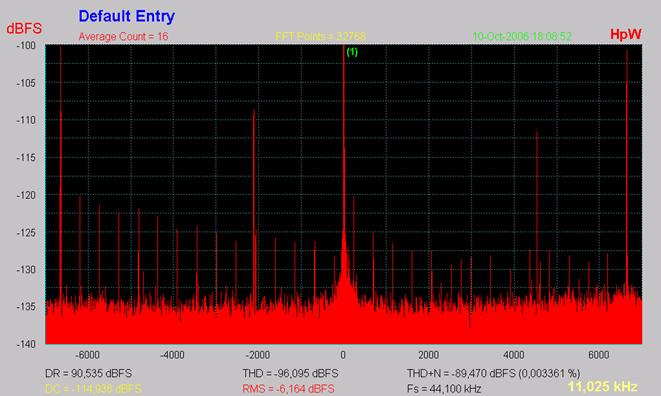Viewport: 661px width, 396px height.
Task: Click the 4000 frequency axis tick
Action: tap(514, 355)
